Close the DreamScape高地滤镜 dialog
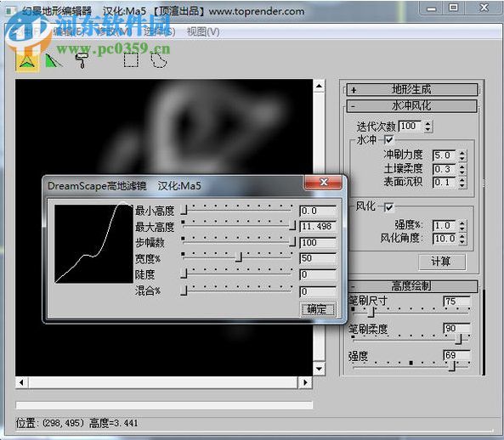 point(323,182)
